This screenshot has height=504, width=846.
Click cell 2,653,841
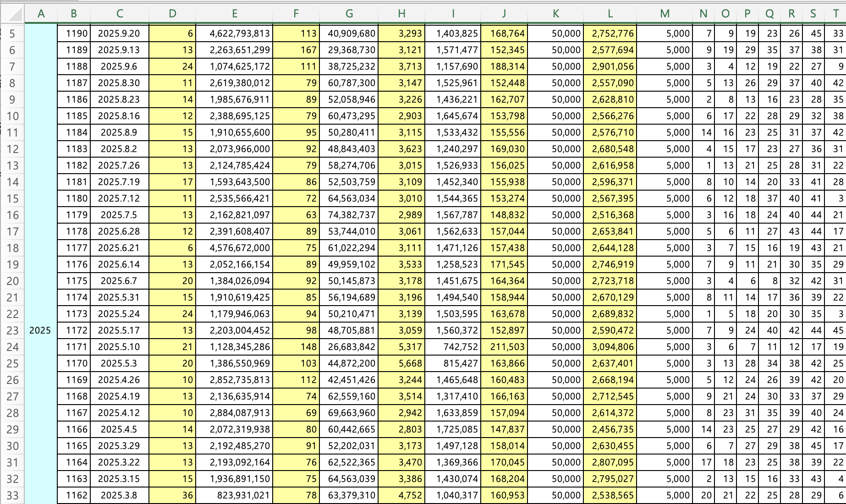[610, 231]
